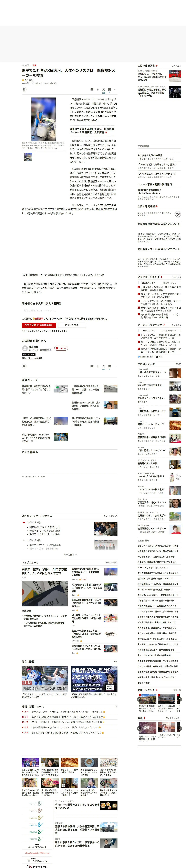186x868 pixels.
Task: Click 全日本写真連盟 logo icon
Action: (178, 214)
